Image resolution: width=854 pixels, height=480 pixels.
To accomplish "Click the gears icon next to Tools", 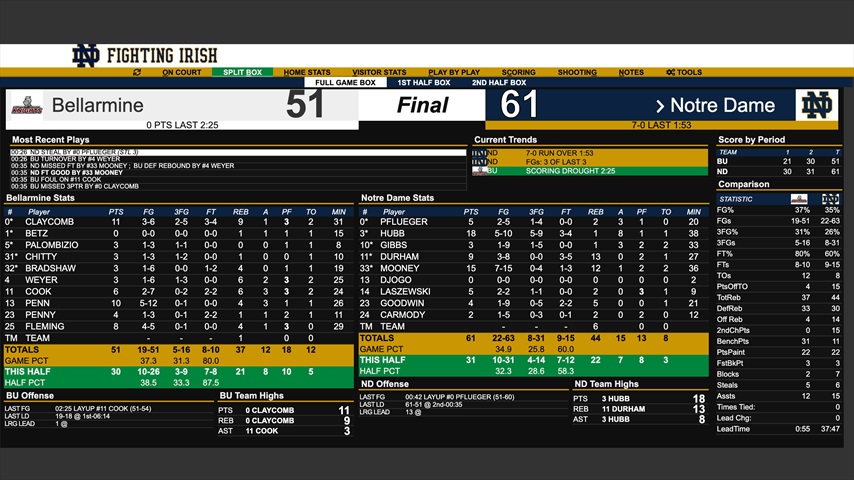I will click(x=670, y=72).
